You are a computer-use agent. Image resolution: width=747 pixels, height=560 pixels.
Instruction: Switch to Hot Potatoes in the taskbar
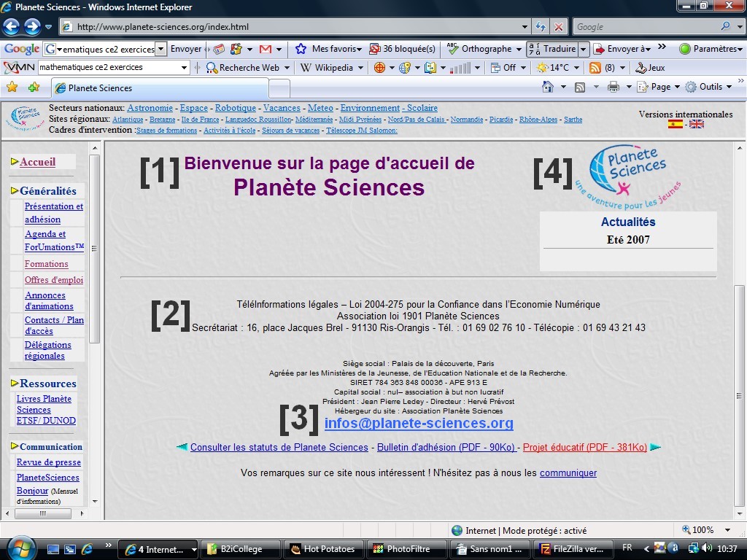(324, 549)
